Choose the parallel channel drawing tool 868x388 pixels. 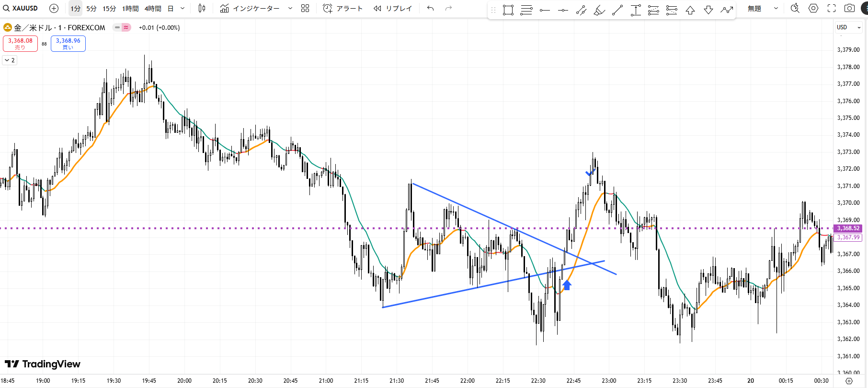click(x=581, y=10)
